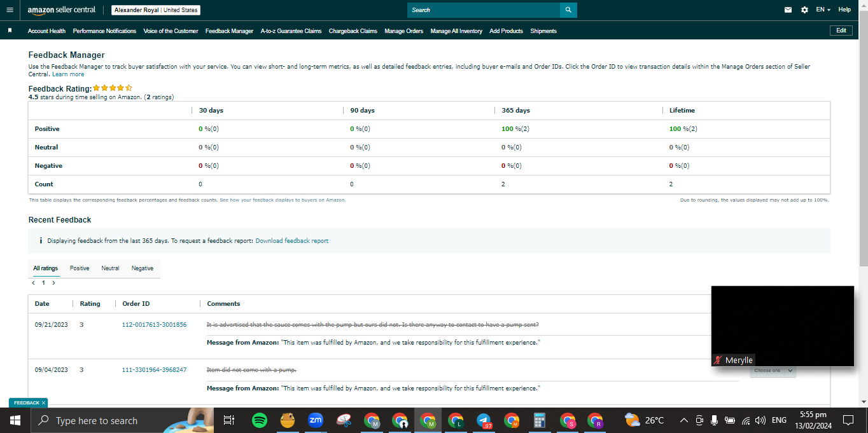Click the microphone tray icon
This screenshot has width=868, height=433.
[x=714, y=420]
